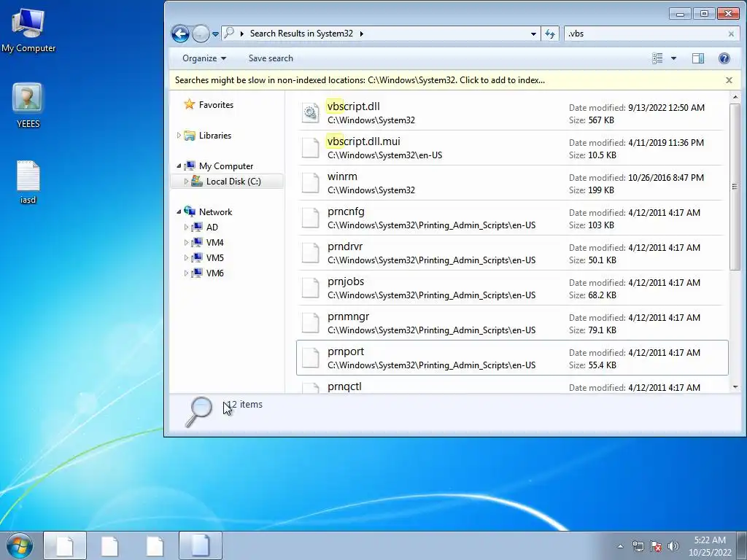Screen dimensions: 747x560
Task: Click the prndrvr file icon
Action: pyautogui.click(x=311, y=253)
